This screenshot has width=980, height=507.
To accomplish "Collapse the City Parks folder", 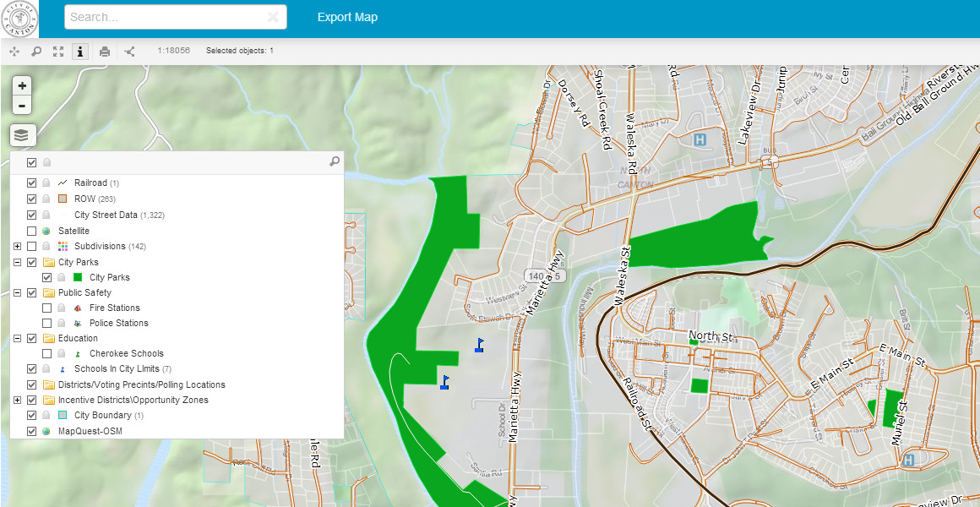I will (x=18, y=261).
